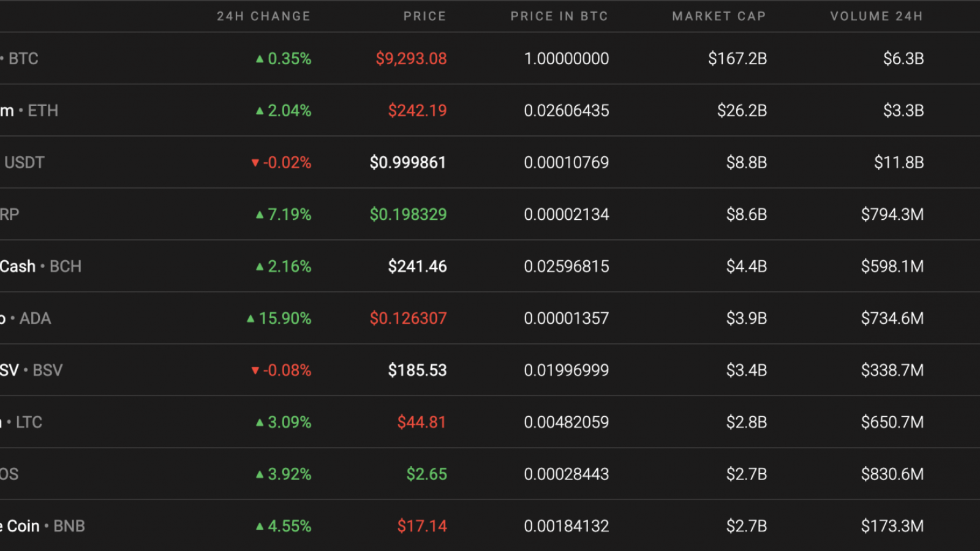Sort by the PRICE column header
The height and width of the screenshot is (551, 980).
click(424, 17)
